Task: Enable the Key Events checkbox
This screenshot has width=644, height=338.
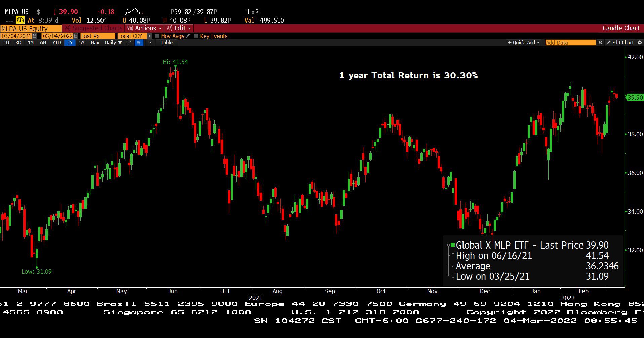Action: pyautogui.click(x=196, y=36)
